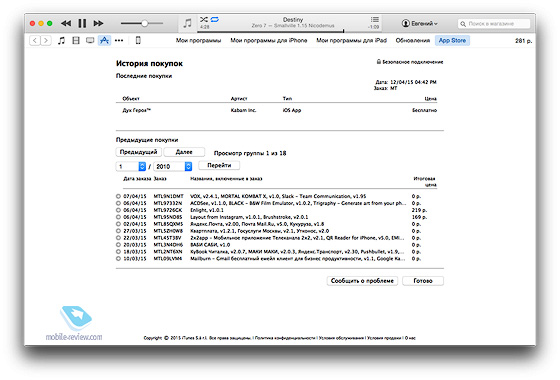Open the Movies library icon
Viewport: 560px width, 380px height.
(x=76, y=40)
